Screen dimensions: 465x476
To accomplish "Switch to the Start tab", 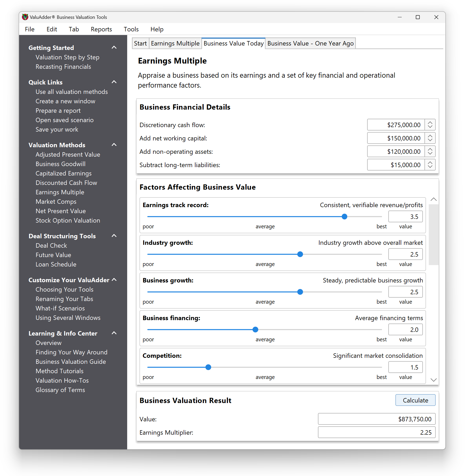I will 140,43.
